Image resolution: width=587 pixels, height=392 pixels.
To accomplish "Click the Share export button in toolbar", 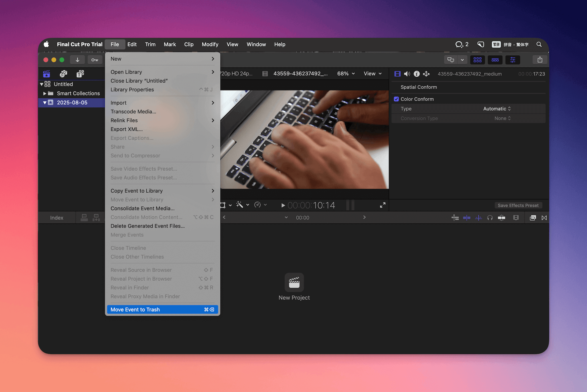I will point(540,60).
